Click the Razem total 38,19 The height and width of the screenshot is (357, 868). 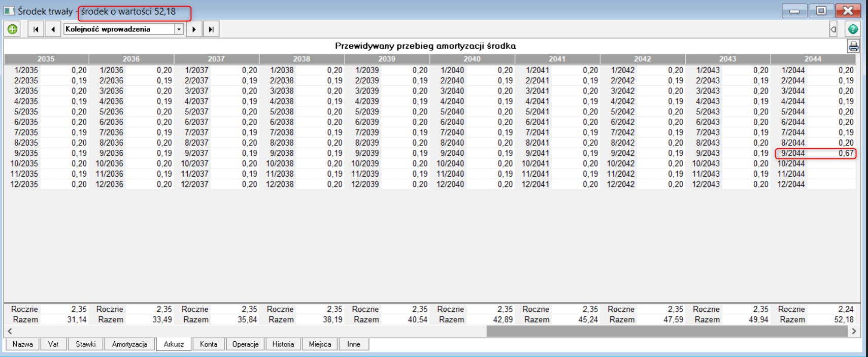coord(332,320)
